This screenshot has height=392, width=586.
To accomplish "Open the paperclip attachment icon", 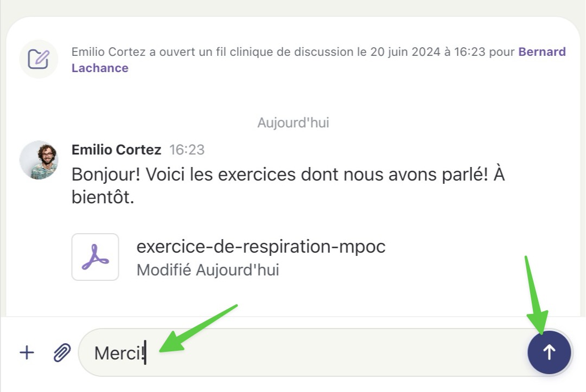I will tap(62, 352).
